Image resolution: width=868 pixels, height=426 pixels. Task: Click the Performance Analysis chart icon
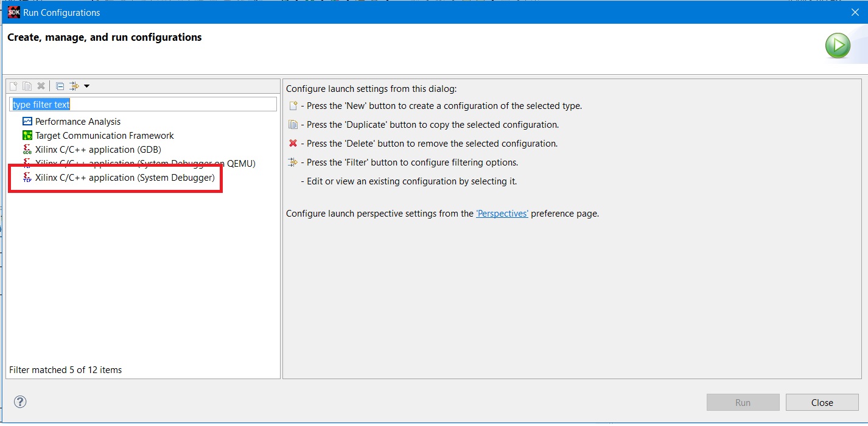27,122
